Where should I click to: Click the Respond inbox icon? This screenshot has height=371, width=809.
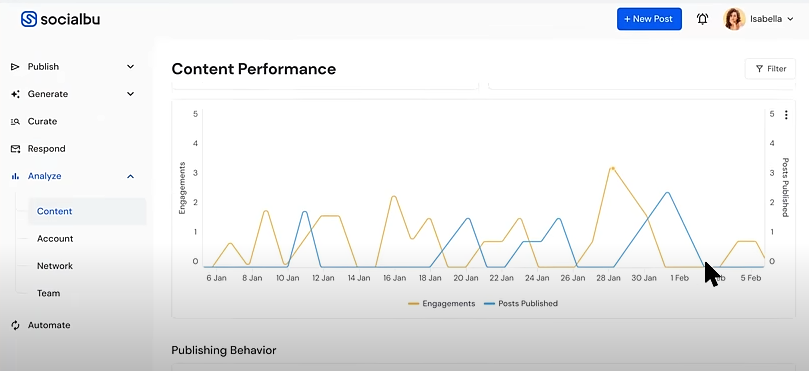point(15,149)
